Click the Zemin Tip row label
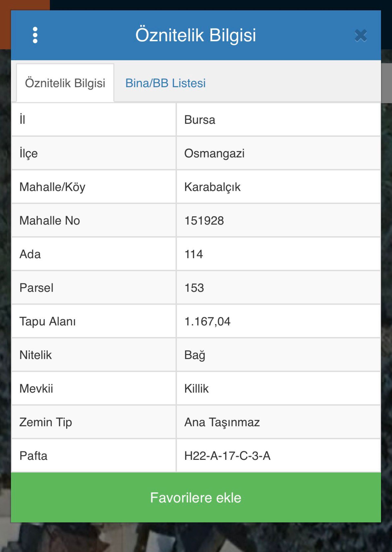 pos(46,422)
